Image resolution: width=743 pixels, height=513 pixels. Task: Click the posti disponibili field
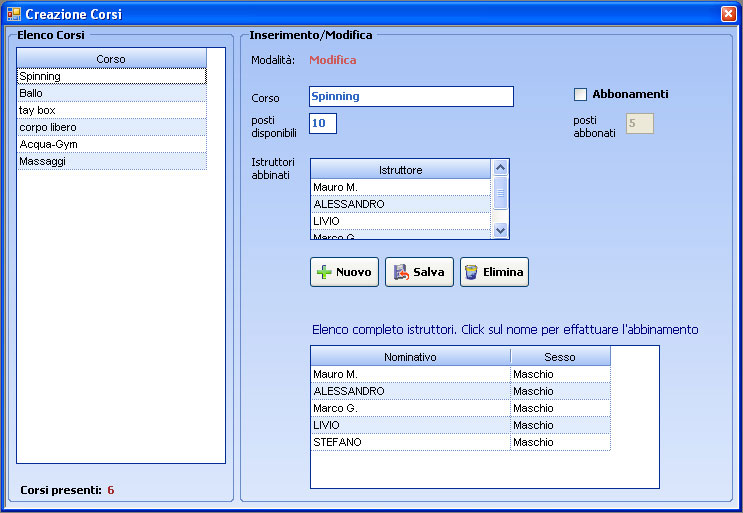[323, 123]
